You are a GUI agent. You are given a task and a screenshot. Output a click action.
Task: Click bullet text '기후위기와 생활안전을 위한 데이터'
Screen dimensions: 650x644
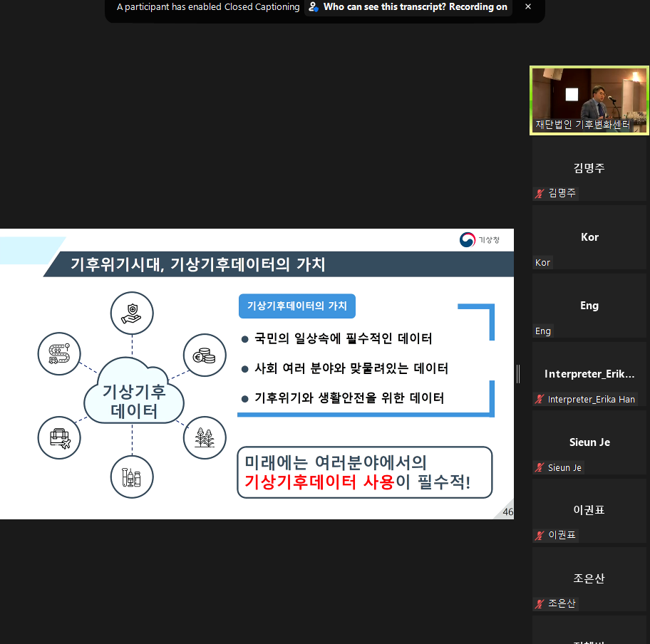(x=349, y=398)
